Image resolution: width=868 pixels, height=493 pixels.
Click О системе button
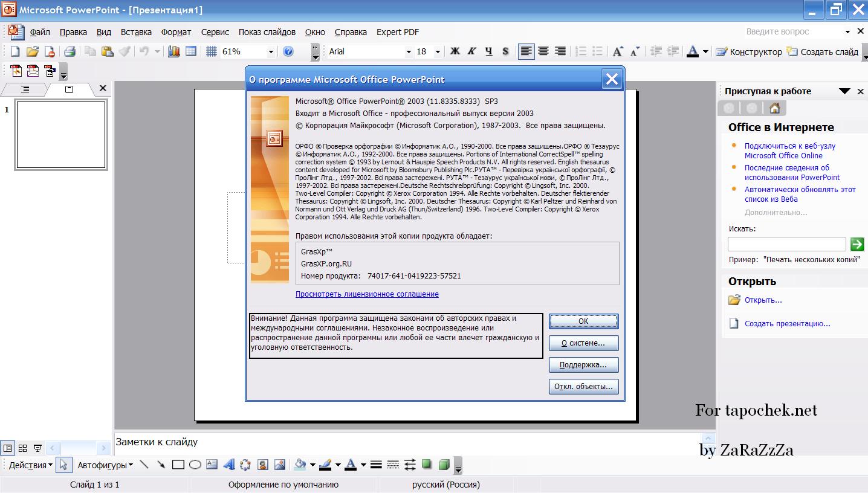pos(583,343)
